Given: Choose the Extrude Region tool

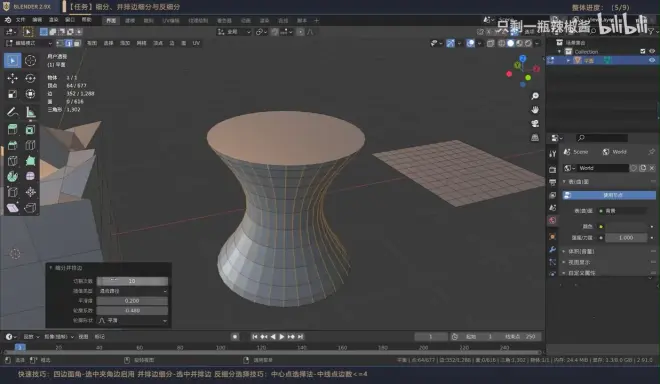Looking at the screenshot, I should [12, 130].
